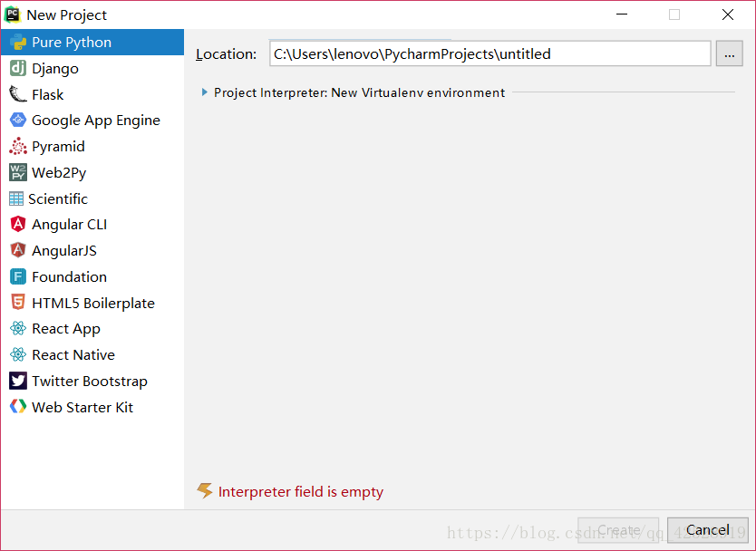Choose Flask project type label
Screen dimensions: 756x551
point(48,94)
